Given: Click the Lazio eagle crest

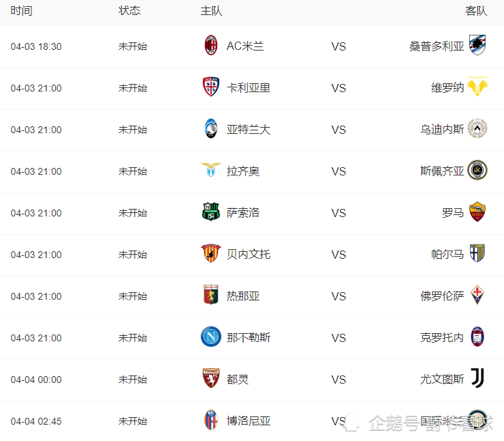Looking at the screenshot, I should [211, 171].
